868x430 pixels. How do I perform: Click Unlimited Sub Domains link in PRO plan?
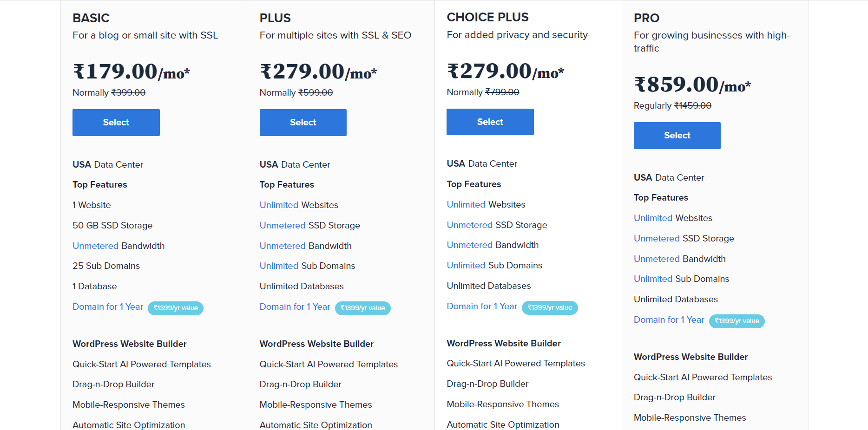pos(653,279)
